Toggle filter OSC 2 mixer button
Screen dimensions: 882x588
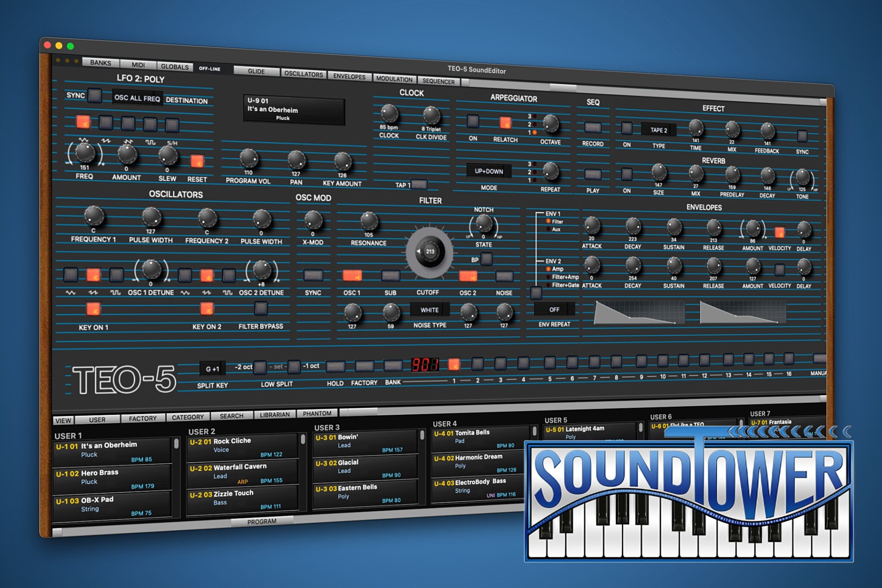[468, 276]
